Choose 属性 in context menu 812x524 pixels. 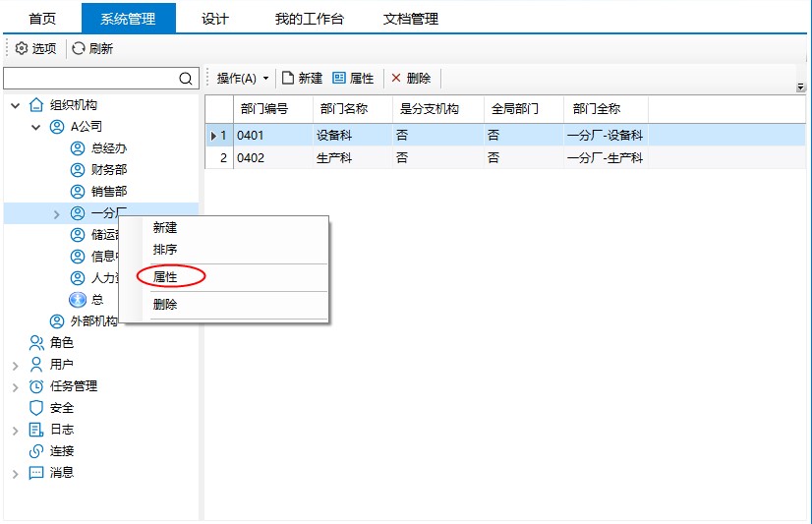[165, 277]
